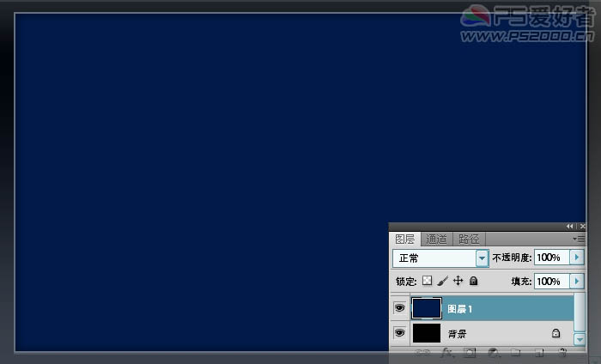Open the 填充 slider arrow

point(577,282)
